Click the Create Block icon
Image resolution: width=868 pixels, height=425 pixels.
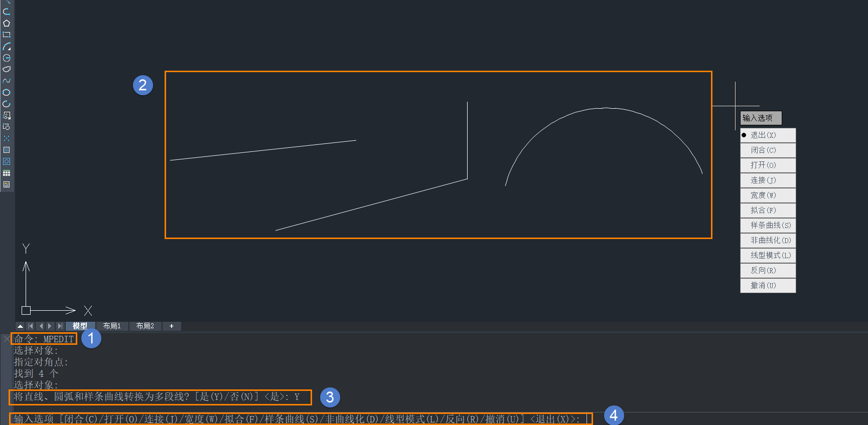[7, 127]
